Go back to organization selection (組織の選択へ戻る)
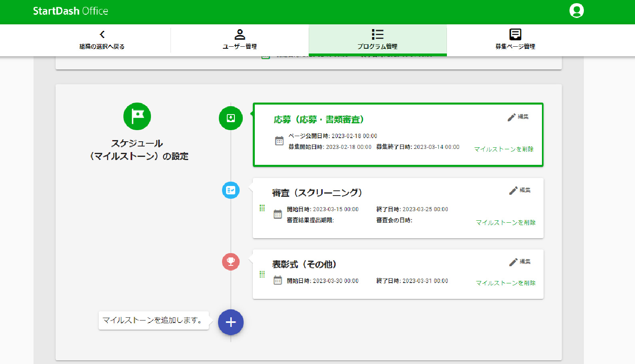Screen dimensions: 635x364 [x=102, y=40]
